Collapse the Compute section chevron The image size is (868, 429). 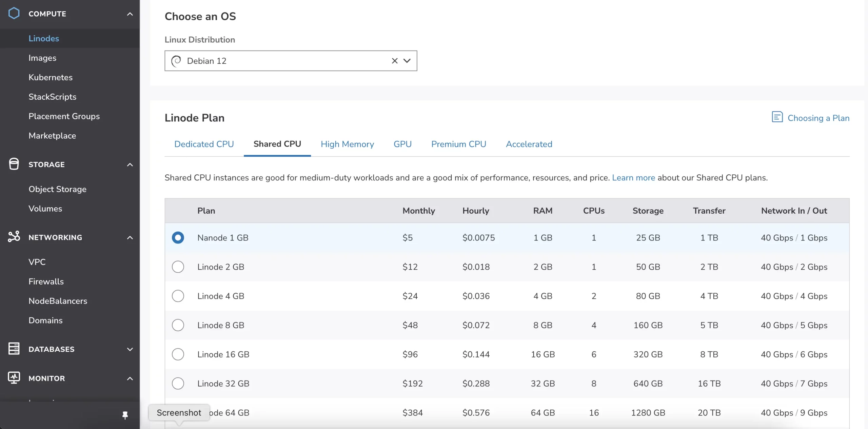click(130, 14)
